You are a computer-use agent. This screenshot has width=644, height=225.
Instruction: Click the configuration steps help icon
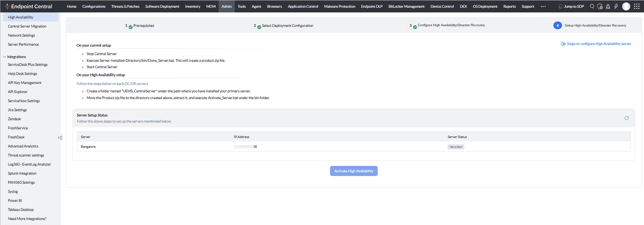coord(563,44)
